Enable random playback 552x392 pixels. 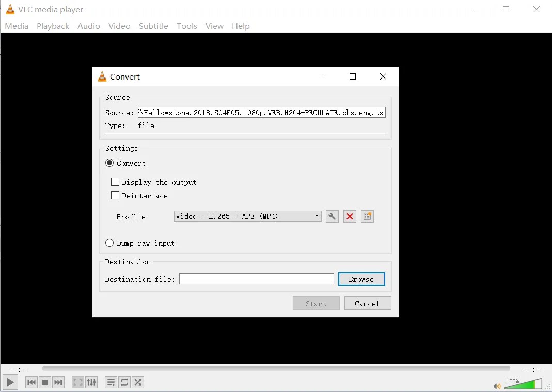coord(137,382)
